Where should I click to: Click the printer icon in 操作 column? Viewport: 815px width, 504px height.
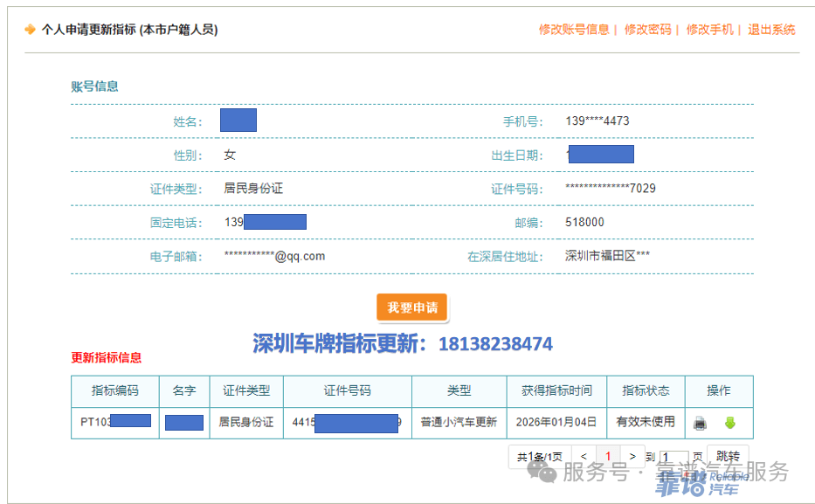coord(700,424)
